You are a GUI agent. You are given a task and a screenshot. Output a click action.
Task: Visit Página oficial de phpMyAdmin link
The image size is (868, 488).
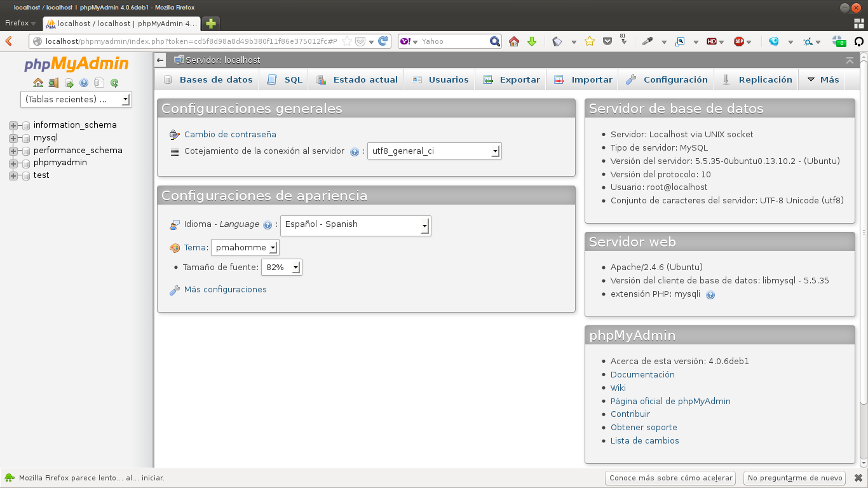pyautogui.click(x=670, y=401)
